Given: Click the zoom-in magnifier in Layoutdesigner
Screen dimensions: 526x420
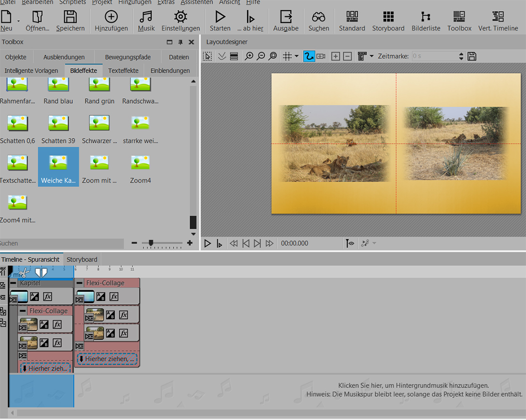Looking at the screenshot, I should coord(249,56).
